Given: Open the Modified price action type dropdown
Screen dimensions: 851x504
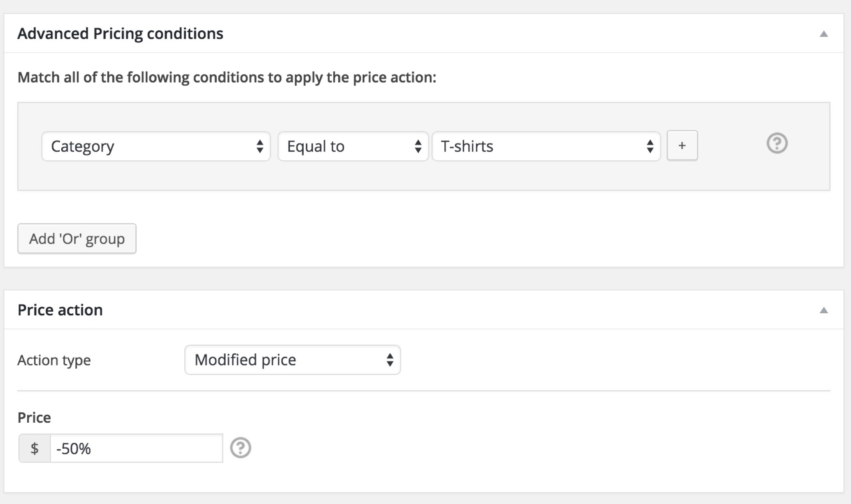Looking at the screenshot, I should 292,360.
